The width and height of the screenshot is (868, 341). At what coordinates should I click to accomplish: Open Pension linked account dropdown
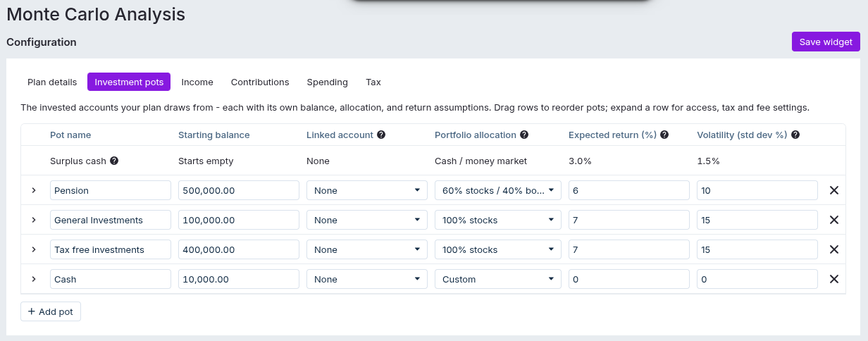tap(367, 190)
